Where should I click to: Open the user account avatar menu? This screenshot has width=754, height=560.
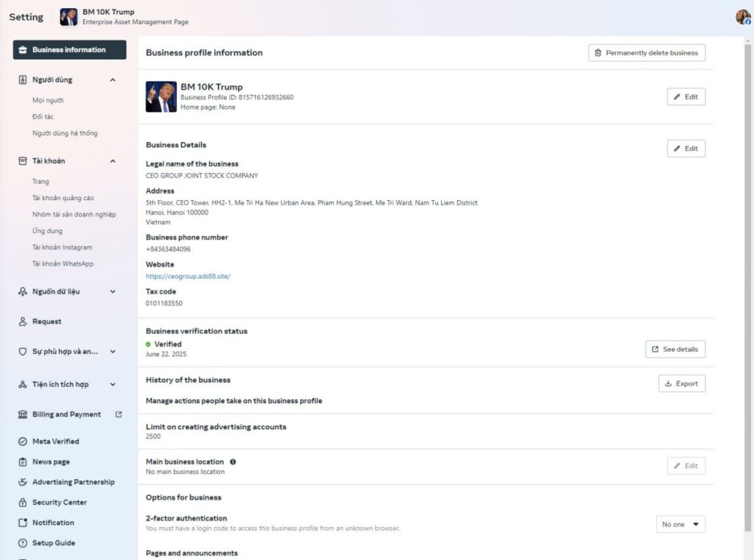click(743, 17)
